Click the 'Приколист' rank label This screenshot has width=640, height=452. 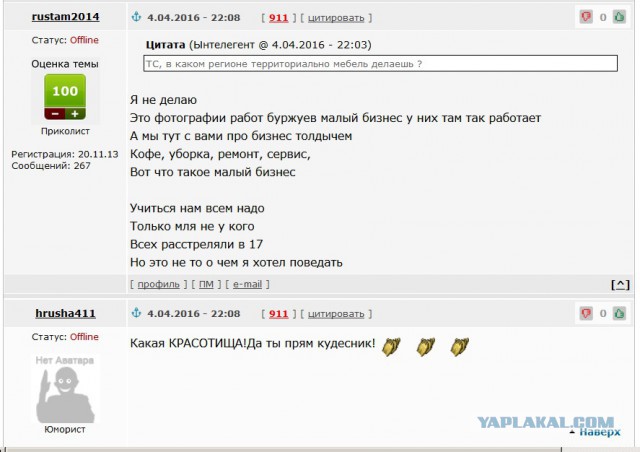[65, 131]
